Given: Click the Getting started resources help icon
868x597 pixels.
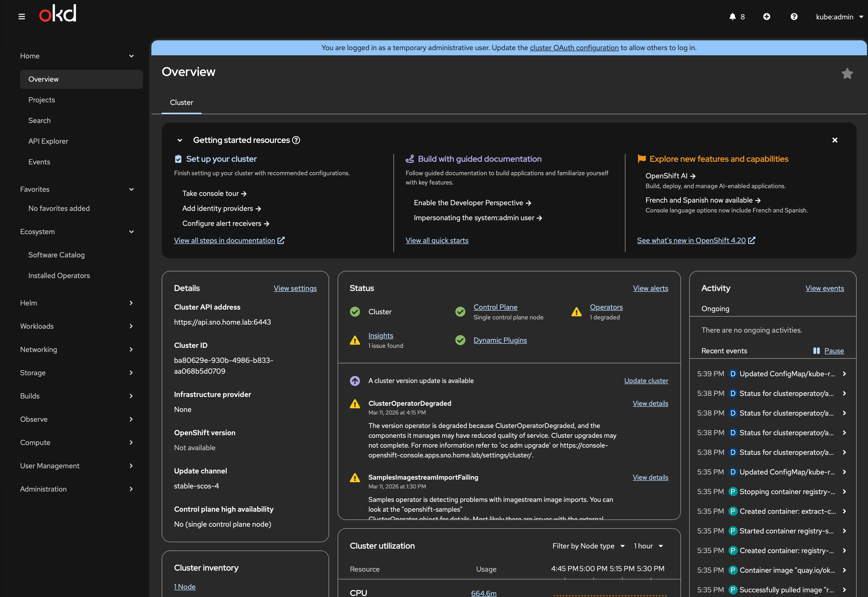Looking at the screenshot, I should pyautogui.click(x=296, y=140).
